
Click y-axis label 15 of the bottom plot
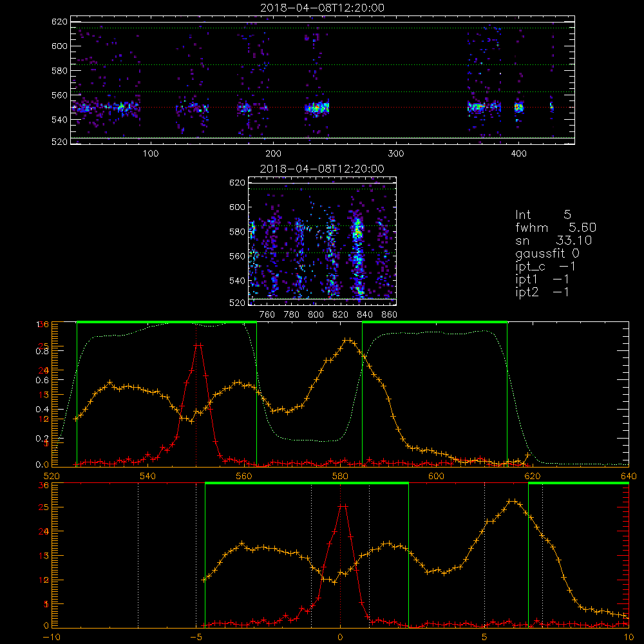point(44,556)
